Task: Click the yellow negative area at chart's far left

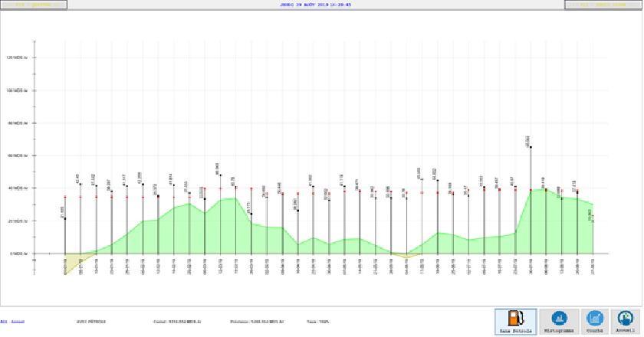Action: point(72,262)
